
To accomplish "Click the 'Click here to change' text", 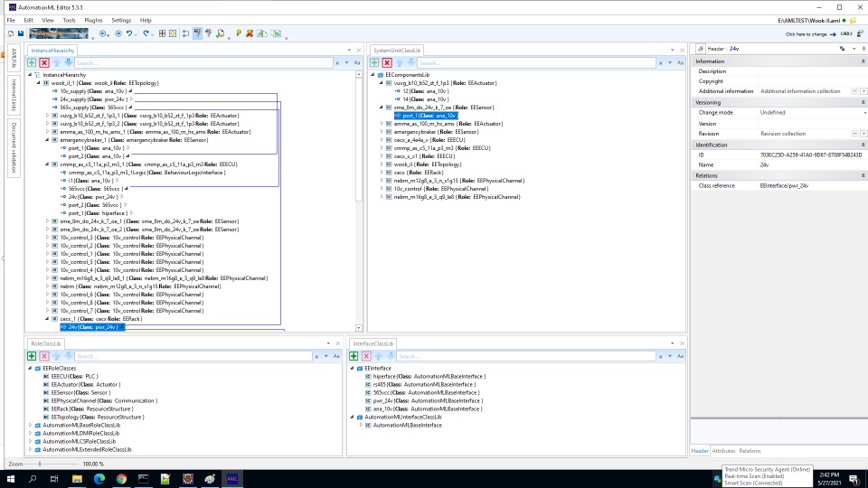I will click(806, 34).
